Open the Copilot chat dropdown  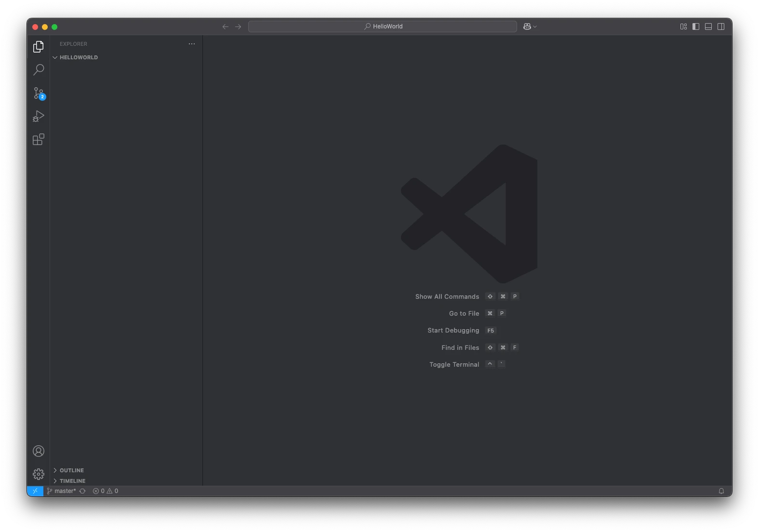pos(530,27)
